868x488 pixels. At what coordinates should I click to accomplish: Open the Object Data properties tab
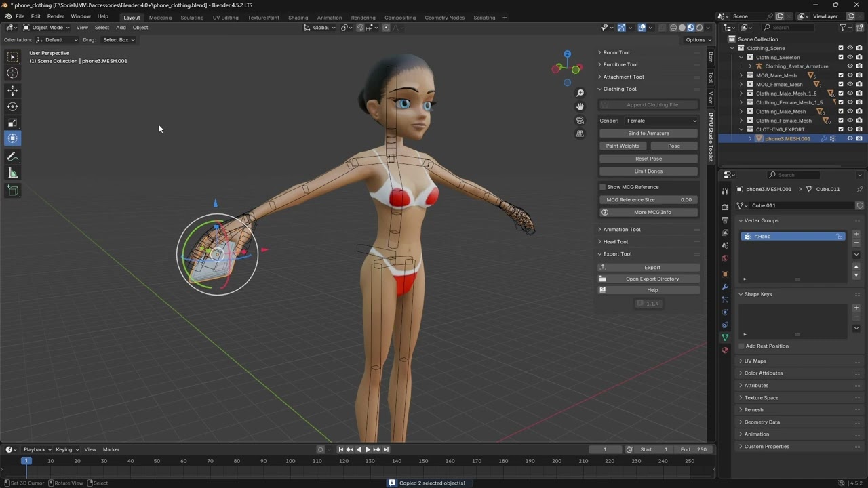pyautogui.click(x=725, y=338)
